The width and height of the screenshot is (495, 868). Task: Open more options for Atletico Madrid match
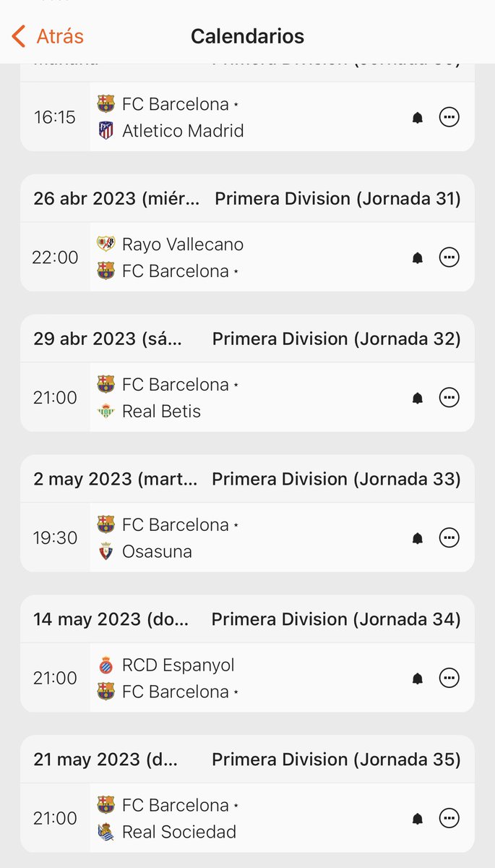pos(449,117)
